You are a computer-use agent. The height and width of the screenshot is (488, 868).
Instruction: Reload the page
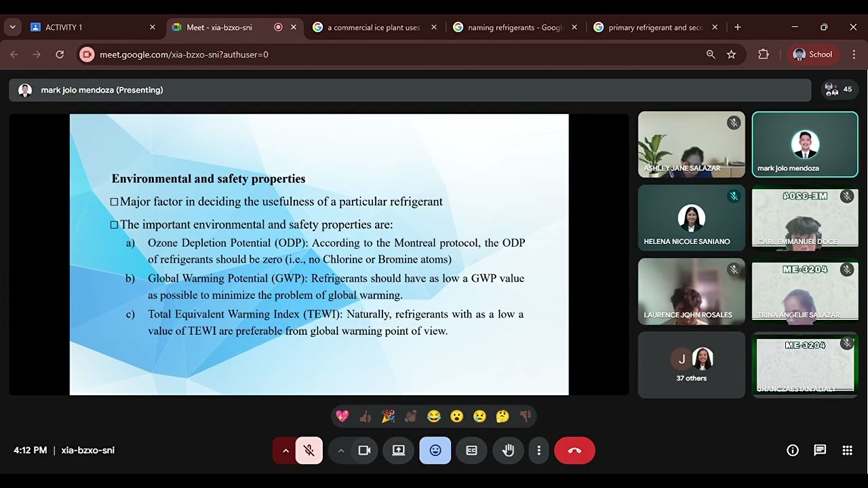60,54
